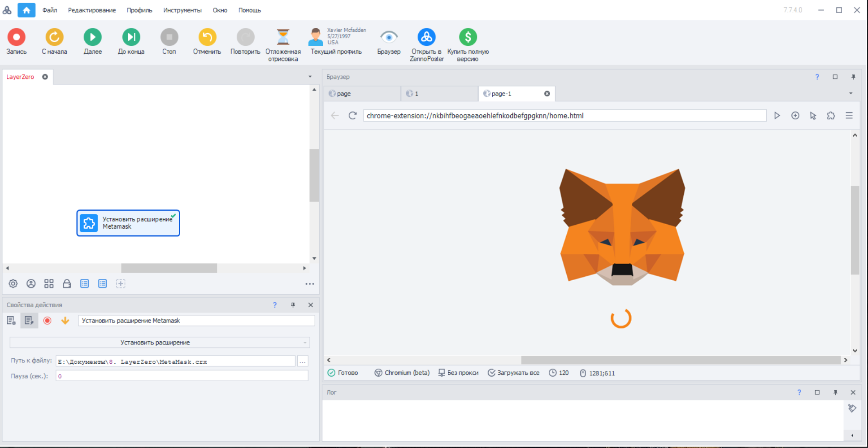The height and width of the screenshot is (448, 868).
Task: Select the Установить расширение Metamask action block
Action: [x=128, y=223]
